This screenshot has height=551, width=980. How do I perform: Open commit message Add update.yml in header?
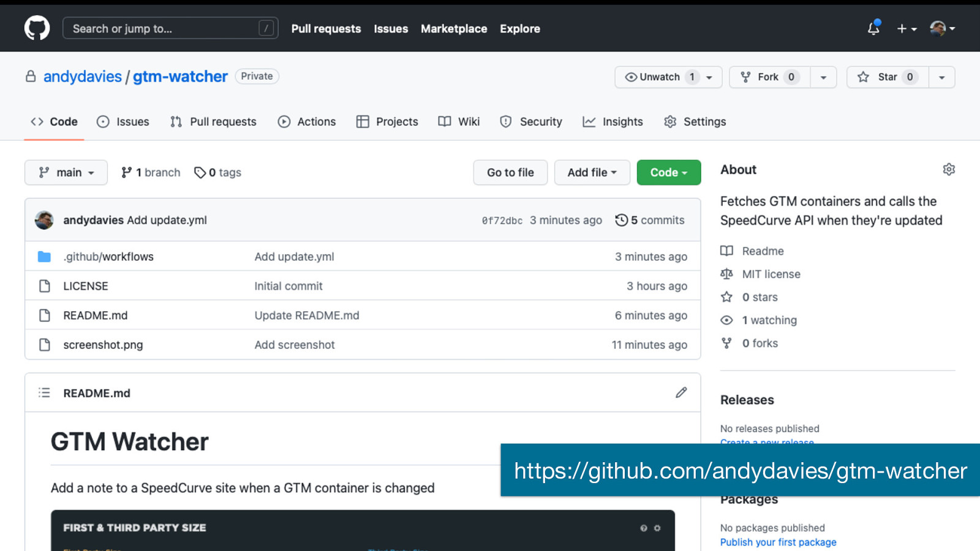(x=167, y=220)
